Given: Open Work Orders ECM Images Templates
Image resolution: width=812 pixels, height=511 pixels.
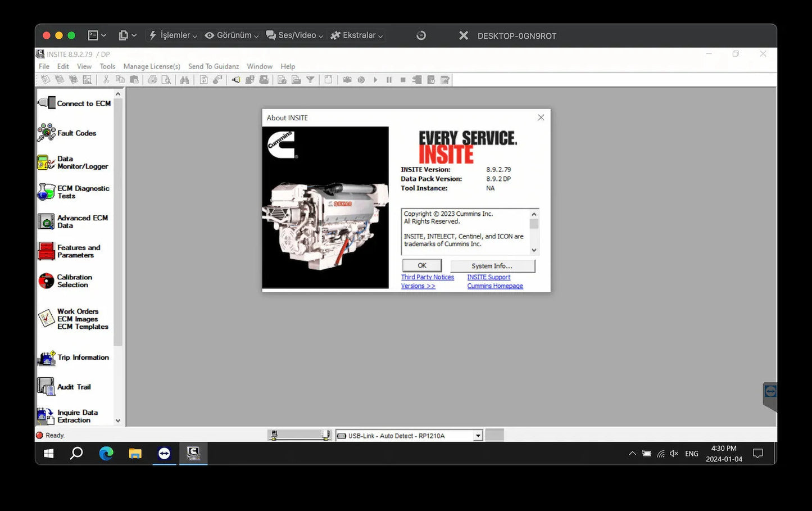Looking at the screenshot, I should pyautogui.click(x=73, y=319).
